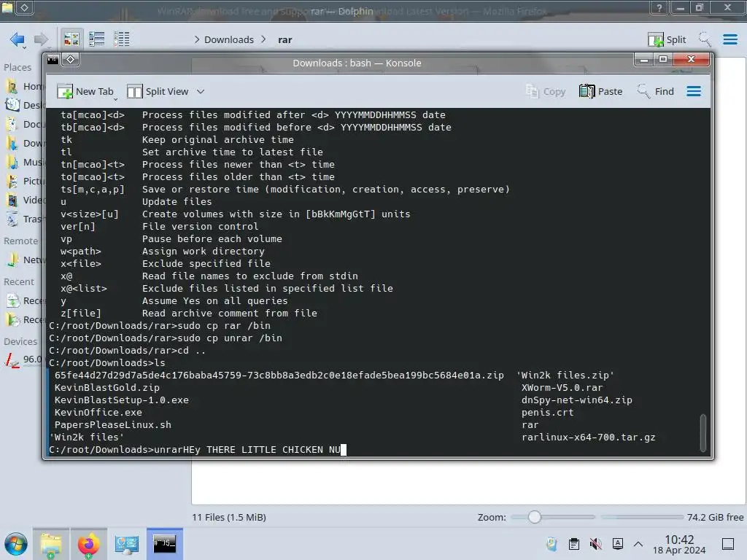Open Home in the Places panel
747x560 pixels.
[x=24, y=86]
